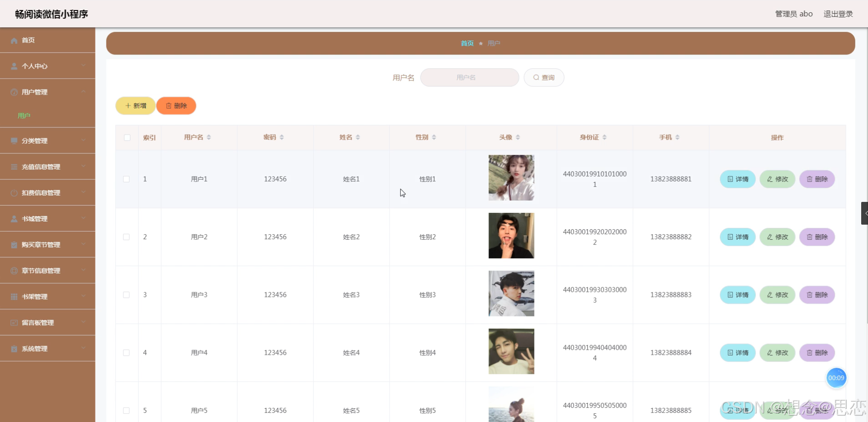The image size is (868, 422).
Task: Click the home icon beside 首页 in sidebar
Action: (x=14, y=40)
